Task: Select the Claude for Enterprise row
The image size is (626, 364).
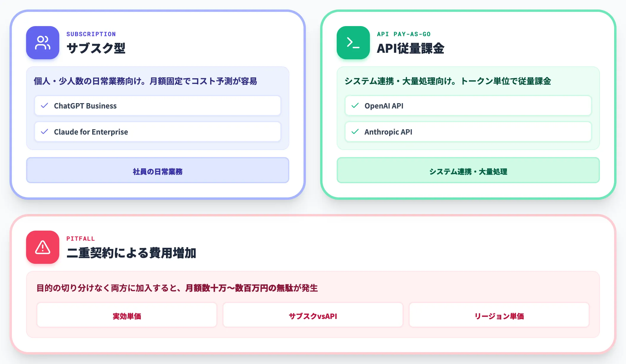Action: pyautogui.click(x=158, y=132)
